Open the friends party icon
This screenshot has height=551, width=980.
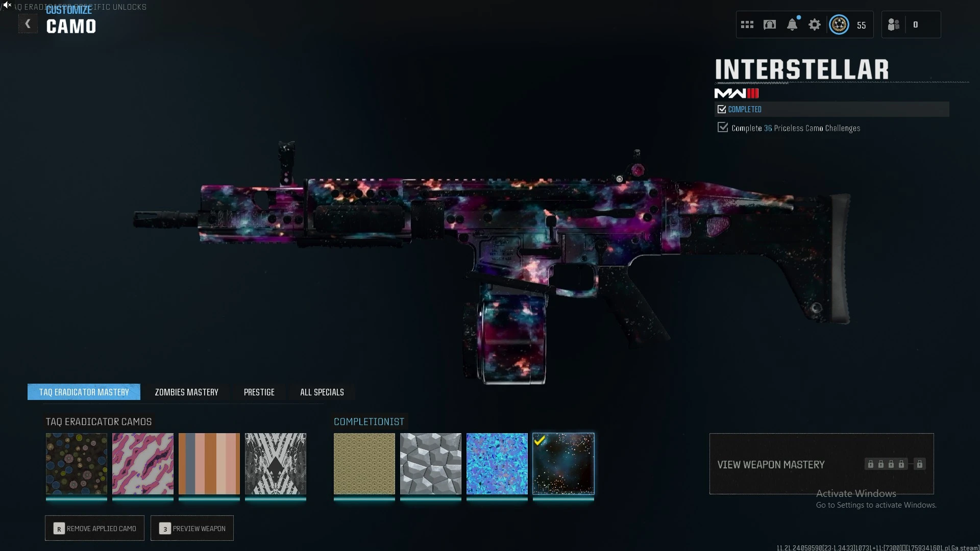[x=893, y=24]
